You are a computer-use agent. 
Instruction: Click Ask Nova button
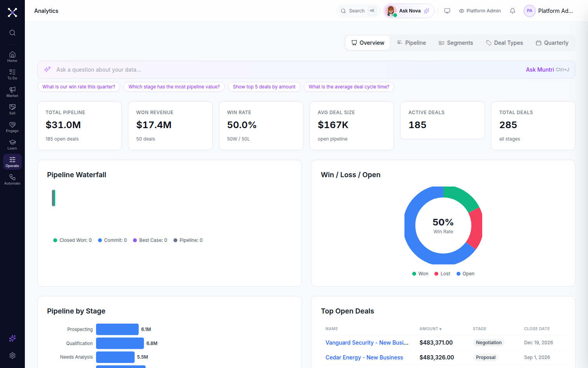point(409,11)
